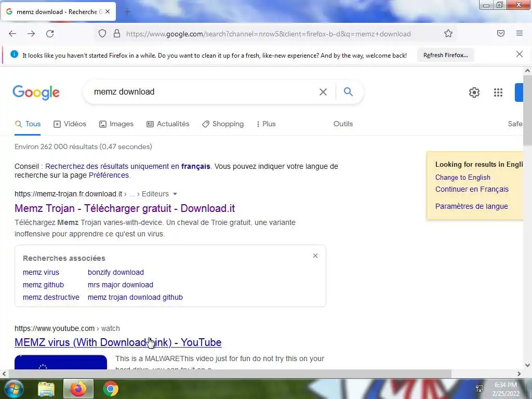
Task: Expand the download.it result dropdown arrow
Action: coord(175,194)
